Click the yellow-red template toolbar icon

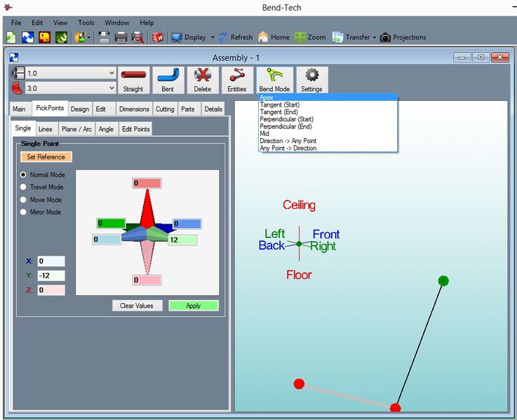[x=45, y=37]
